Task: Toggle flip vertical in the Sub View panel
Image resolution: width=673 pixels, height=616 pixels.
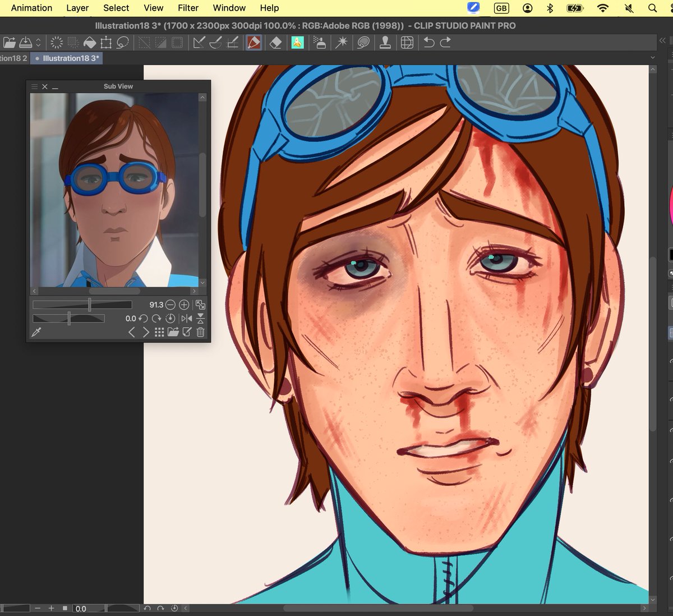Action: 200,318
